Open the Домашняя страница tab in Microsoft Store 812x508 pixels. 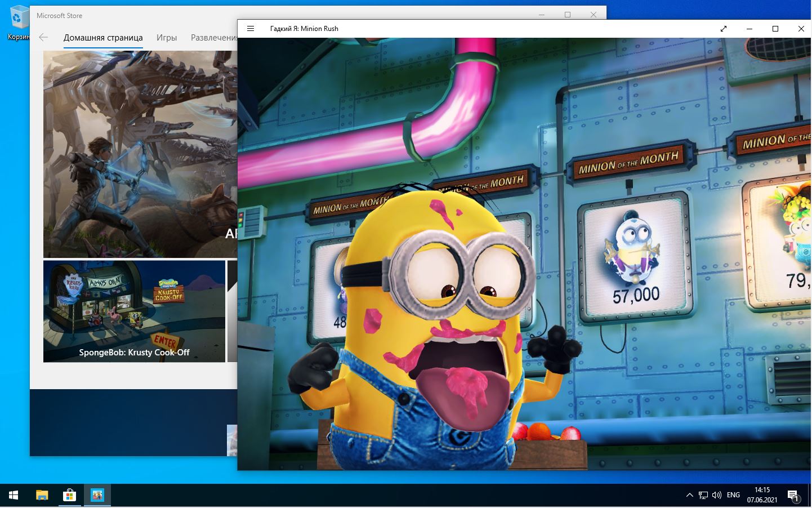(x=103, y=38)
